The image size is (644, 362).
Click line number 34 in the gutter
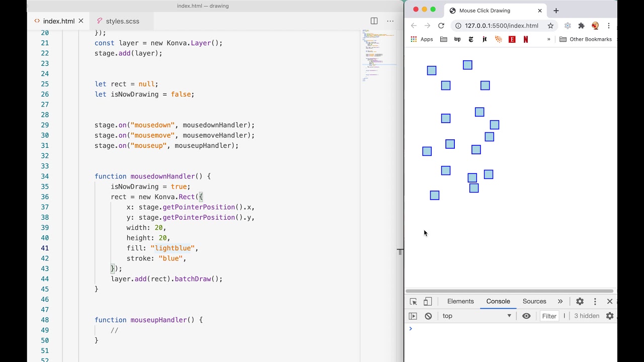point(45,176)
